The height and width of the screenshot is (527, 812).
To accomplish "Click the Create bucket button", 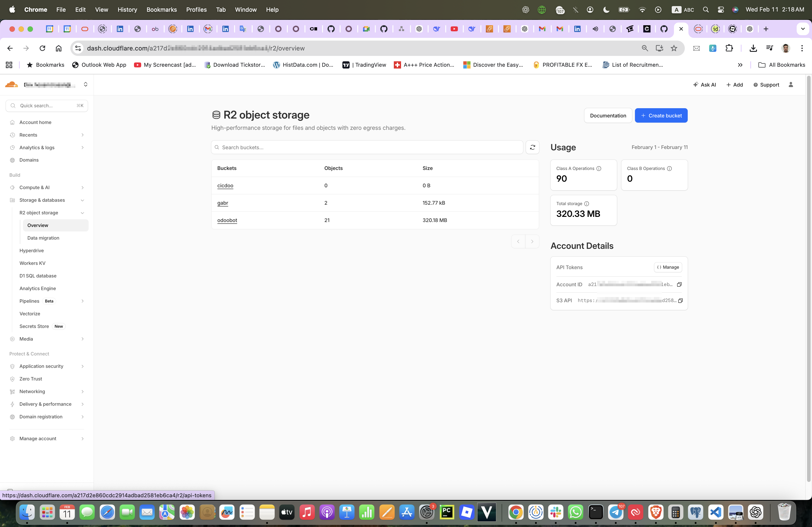I will (661, 116).
